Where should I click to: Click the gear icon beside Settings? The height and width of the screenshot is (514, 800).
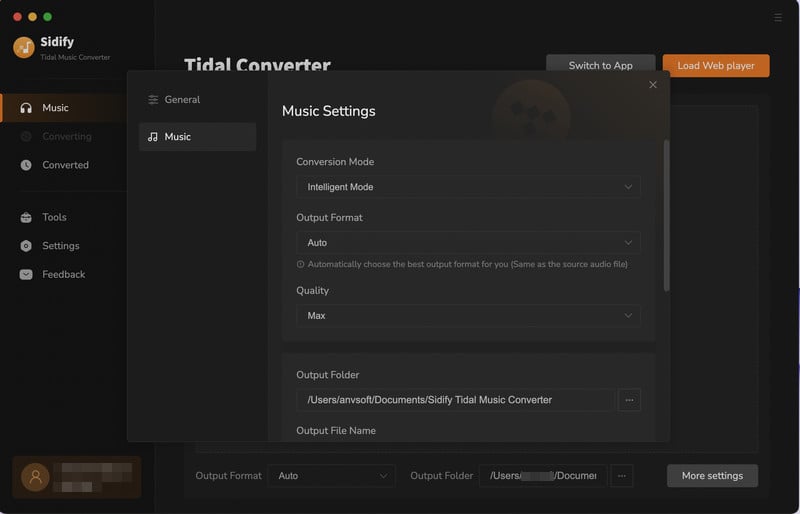click(26, 246)
